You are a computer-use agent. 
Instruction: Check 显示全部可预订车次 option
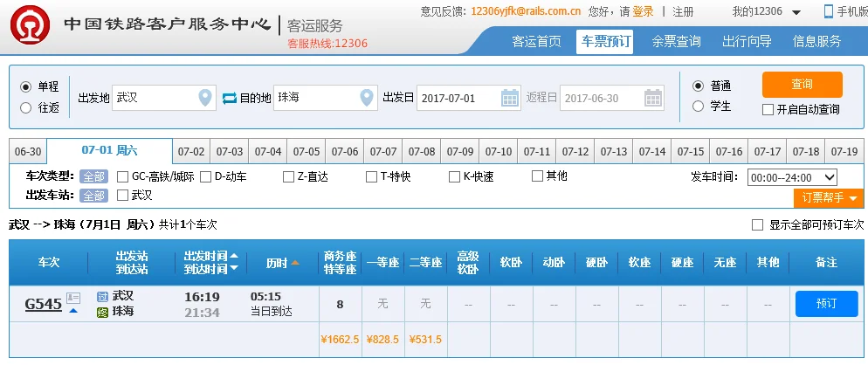pos(757,225)
